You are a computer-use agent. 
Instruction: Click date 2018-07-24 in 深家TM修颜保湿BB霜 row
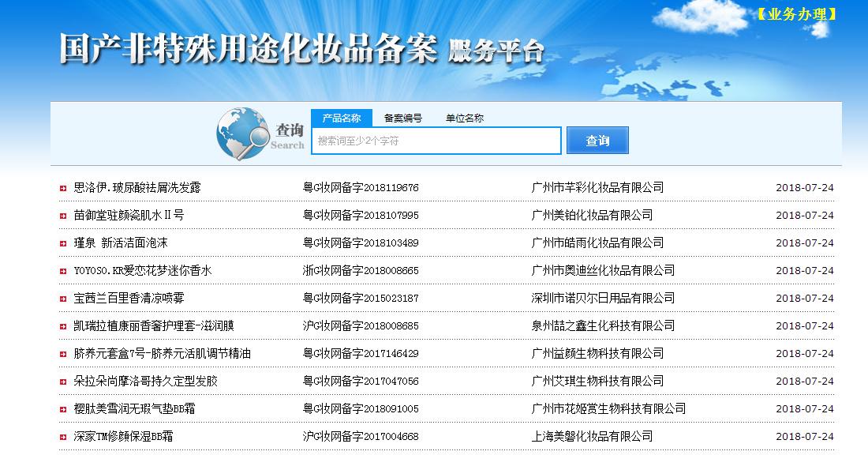click(x=805, y=437)
